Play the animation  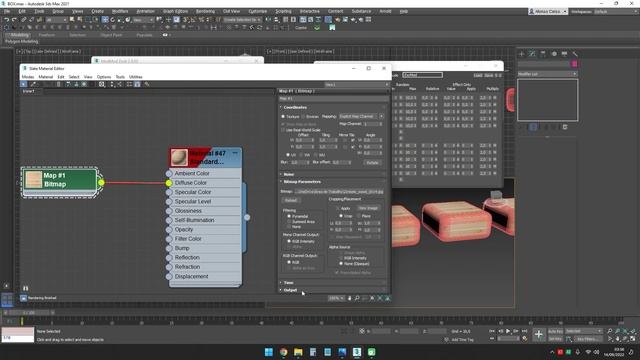point(508,331)
